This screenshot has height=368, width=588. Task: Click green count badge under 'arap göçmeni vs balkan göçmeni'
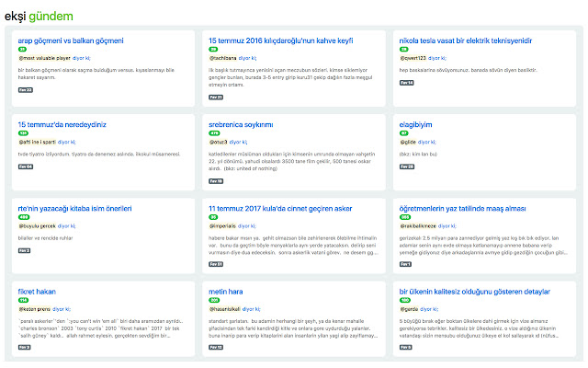[x=22, y=50]
